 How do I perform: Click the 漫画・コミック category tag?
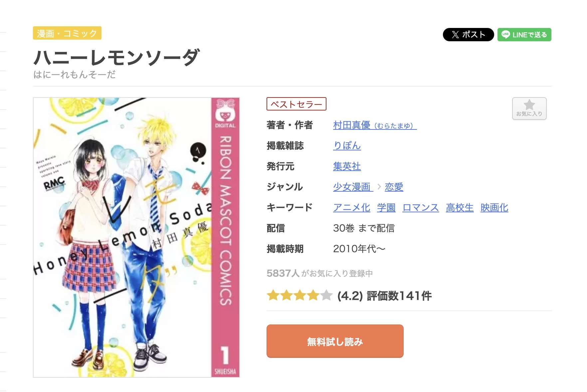[x=67, y=33]
